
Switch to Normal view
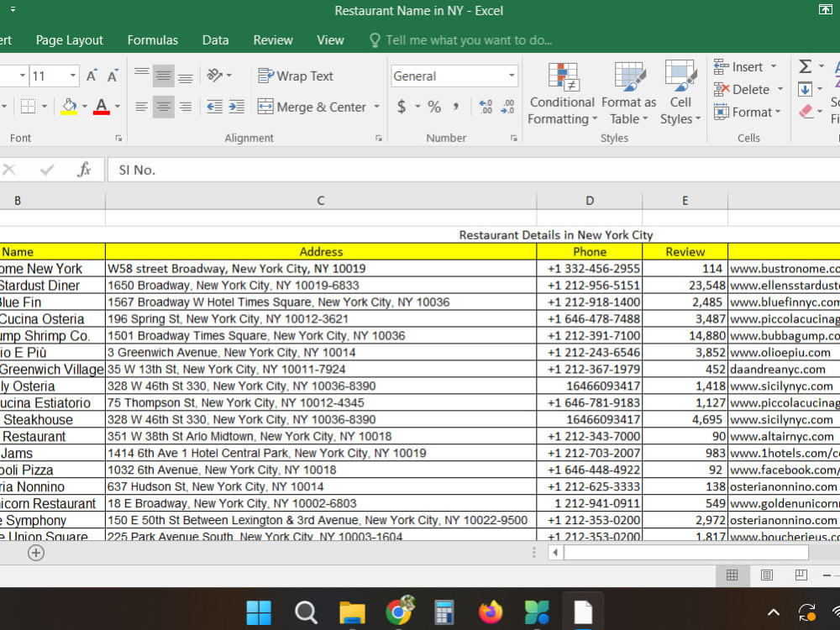(732, 575)
